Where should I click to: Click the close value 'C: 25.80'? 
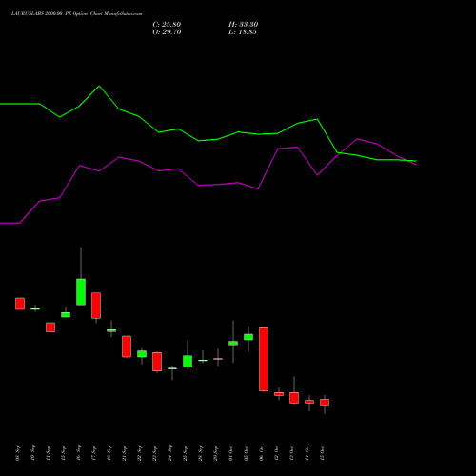tap(167, 25)
